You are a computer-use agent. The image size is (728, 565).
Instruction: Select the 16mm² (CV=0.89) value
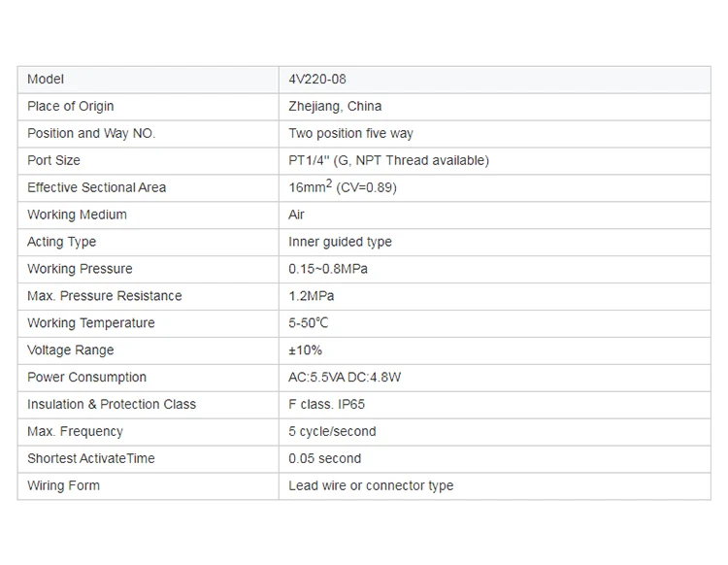[x=343, y=187]
